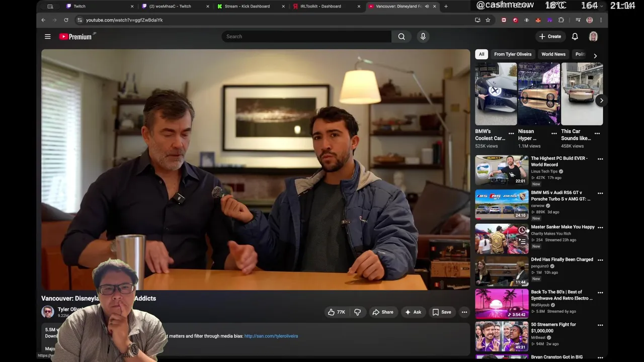Open more actions below the video
Screen dimensions: 644x362
[x=464, y=312]
